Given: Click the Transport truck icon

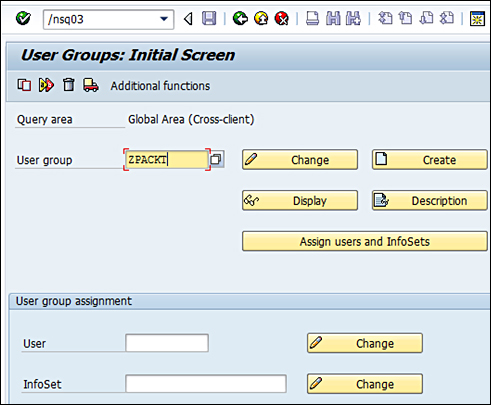Looking at the screenshot, I should (x=91, y=85).
